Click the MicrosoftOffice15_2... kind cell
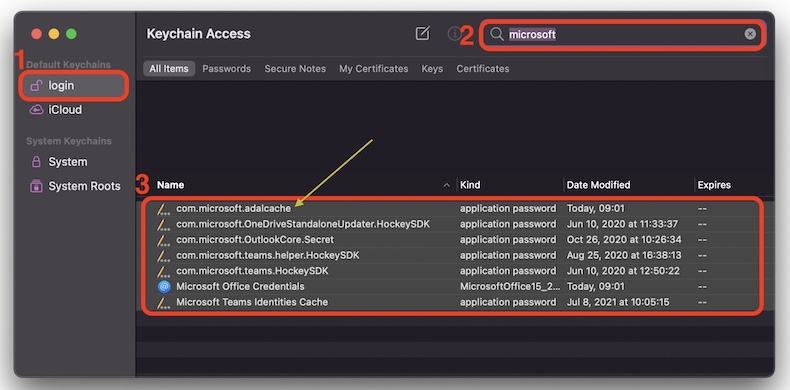 [x=510, y=287]
